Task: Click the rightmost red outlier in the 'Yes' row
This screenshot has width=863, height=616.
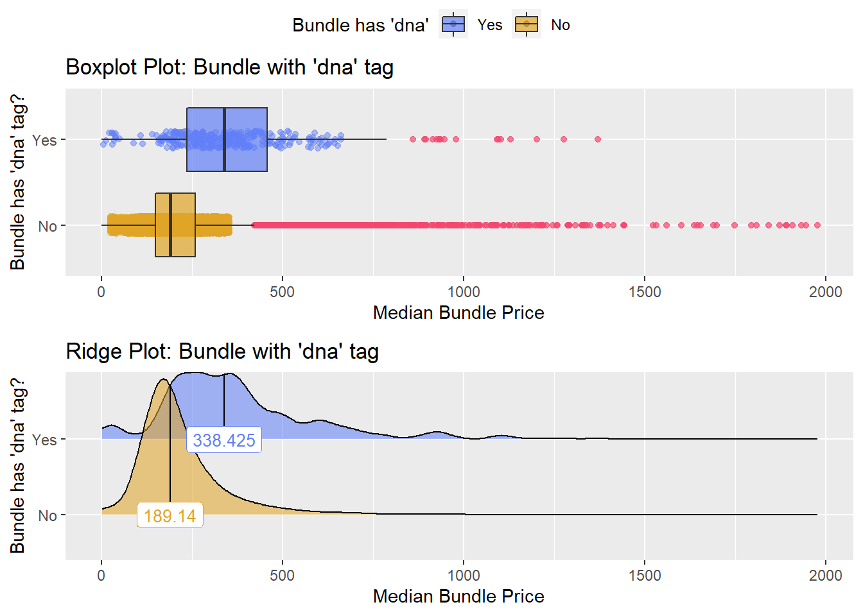Action: [598, 139]
